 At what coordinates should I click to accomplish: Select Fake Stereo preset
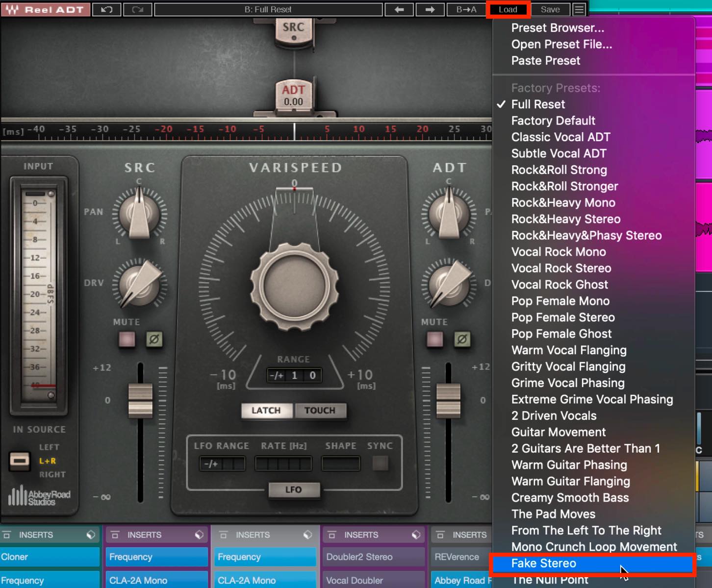(x=593, y=563)
